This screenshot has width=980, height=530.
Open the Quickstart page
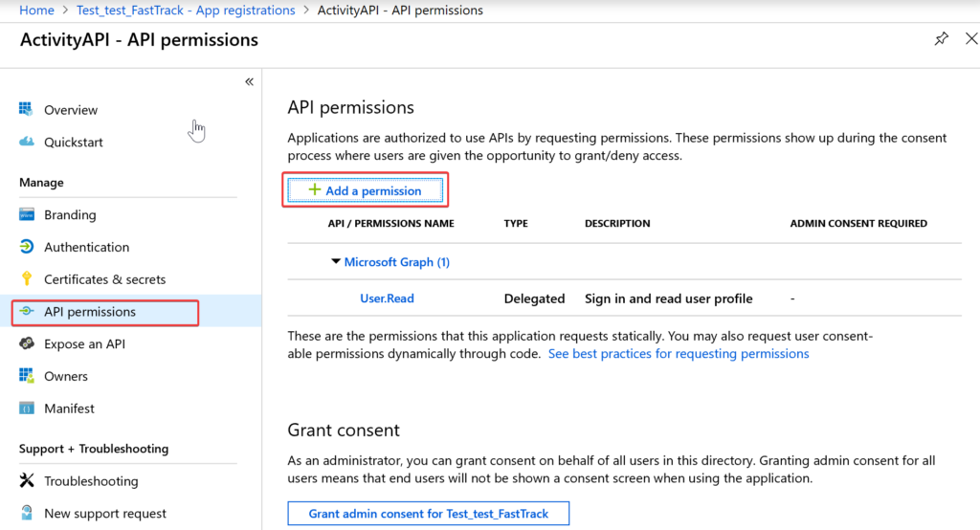pyautogui.click(x=73, y=143)
